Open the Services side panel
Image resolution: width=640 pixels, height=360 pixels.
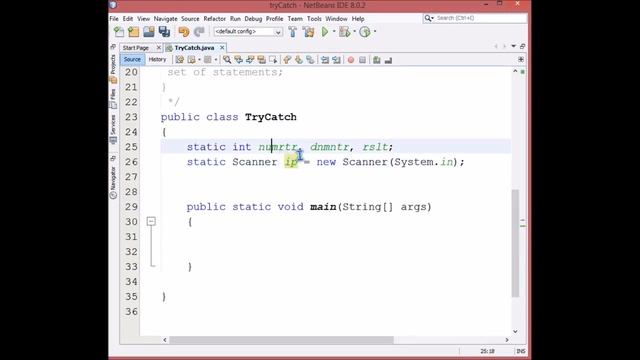tap(113, 129)
